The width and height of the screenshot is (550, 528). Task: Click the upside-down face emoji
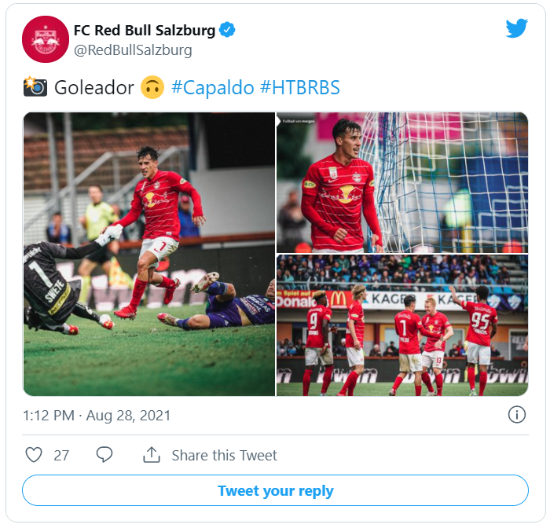click(x=152, y=87)
